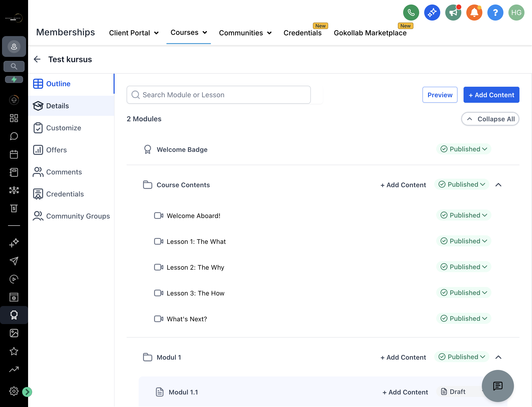Screen dimensions: 532x407
Task: Click the back arrow beside Test kursus
Action: coord(37,59)
